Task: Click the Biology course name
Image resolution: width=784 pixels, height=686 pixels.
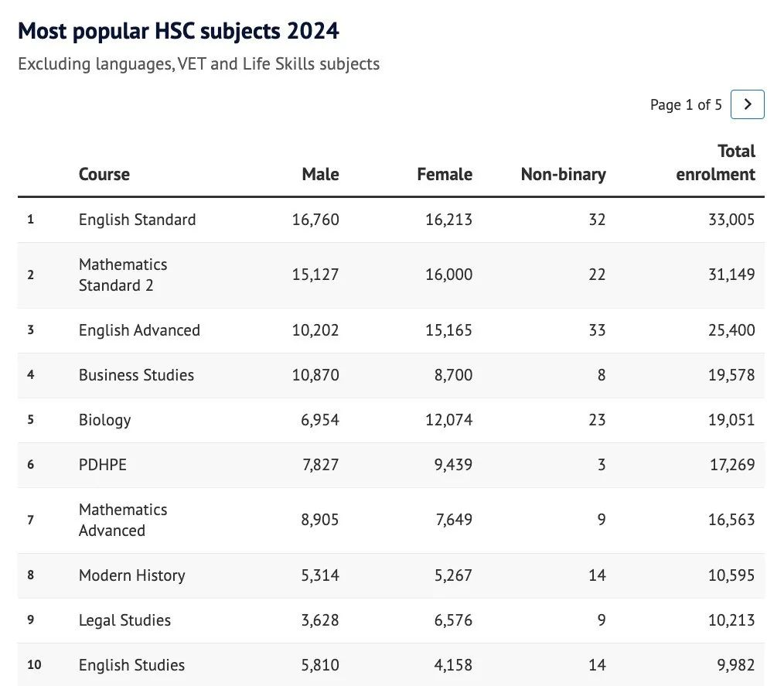Action: click(x=104, y=420)
